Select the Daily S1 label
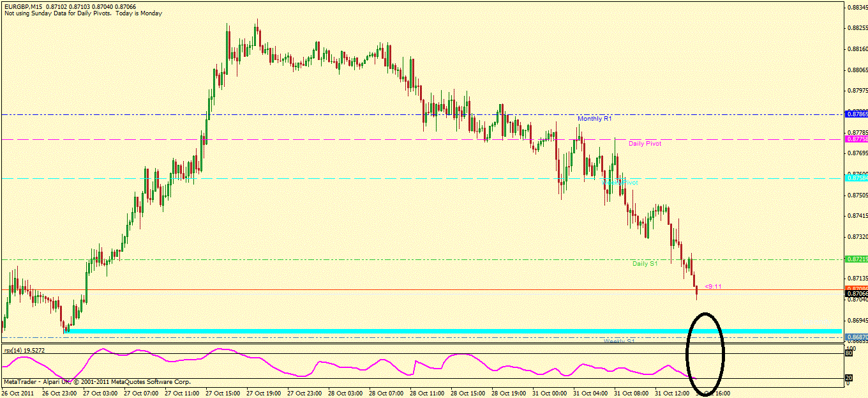The height and width of the screenshot is (398, 868). tap(645, 264)
